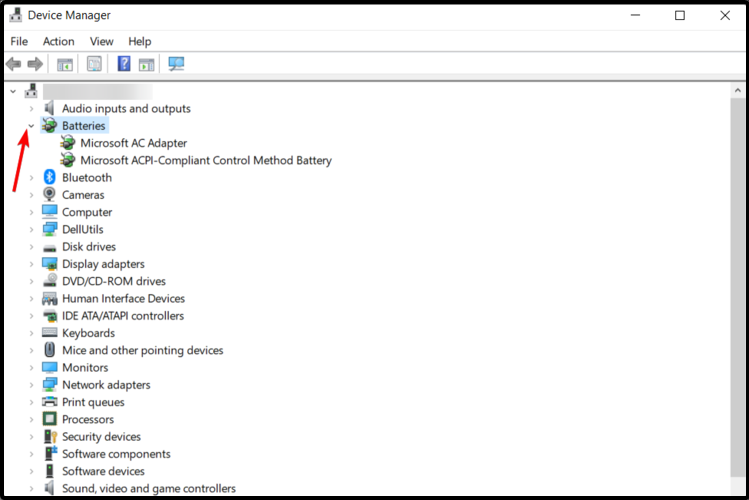Show/hide action pane toolbar icon
Viewport: 749px width, 500px height.
point(147,64)
